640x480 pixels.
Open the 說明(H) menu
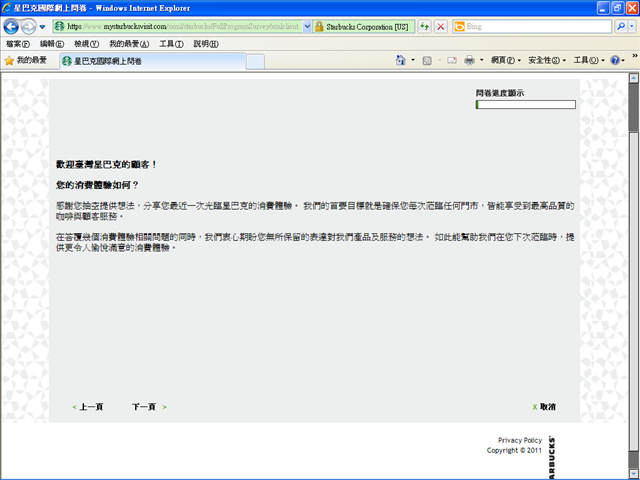(x=206, y=44)
